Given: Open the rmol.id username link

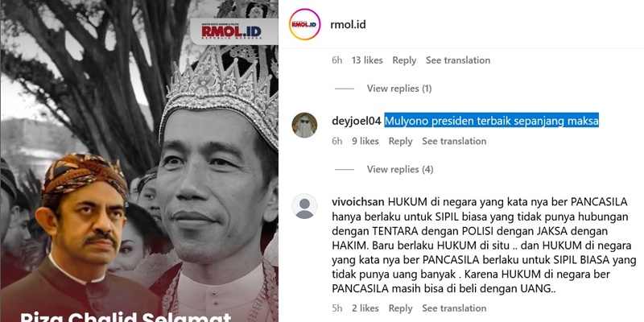Looking at the screenshot, I should (348, 25).
